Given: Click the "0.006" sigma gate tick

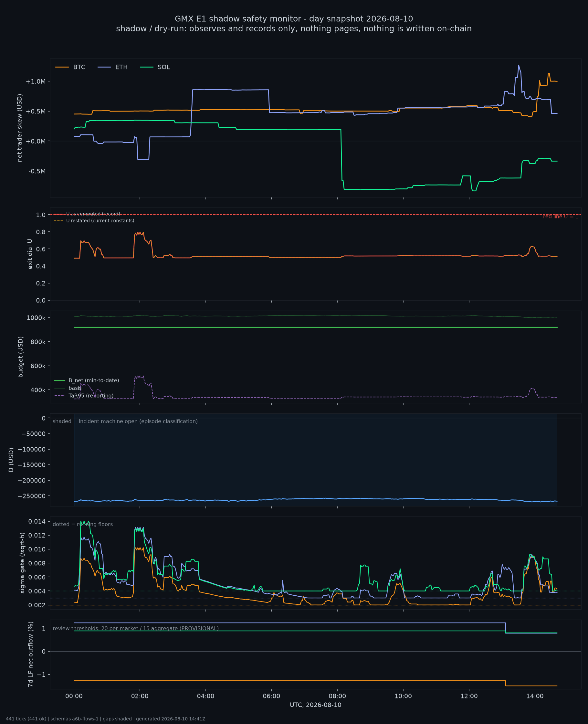Looking at the screenshot, I should pos(37,577).
